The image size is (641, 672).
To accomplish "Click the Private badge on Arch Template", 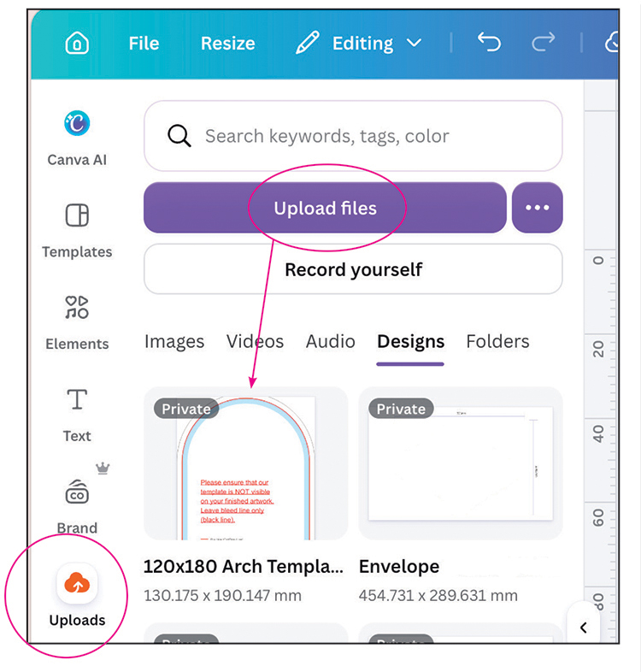I will click(186, 409).
